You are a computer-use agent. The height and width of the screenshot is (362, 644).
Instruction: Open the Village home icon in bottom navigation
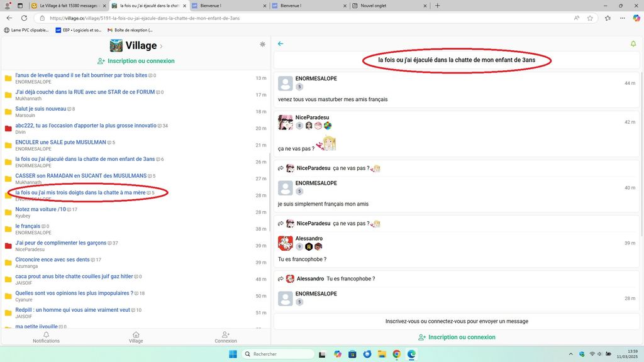(136, 337)
